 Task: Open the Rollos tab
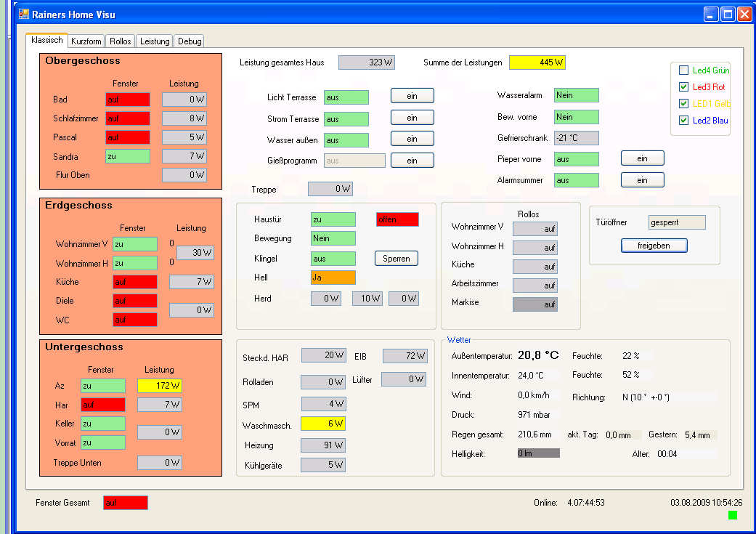pyautogui.click(x=121, y=41)
